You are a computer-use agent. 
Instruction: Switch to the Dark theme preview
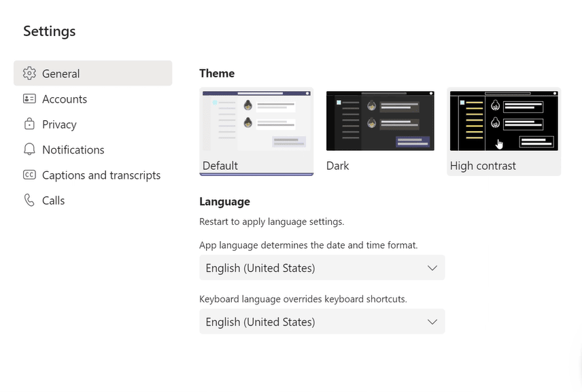coord(380,121)
